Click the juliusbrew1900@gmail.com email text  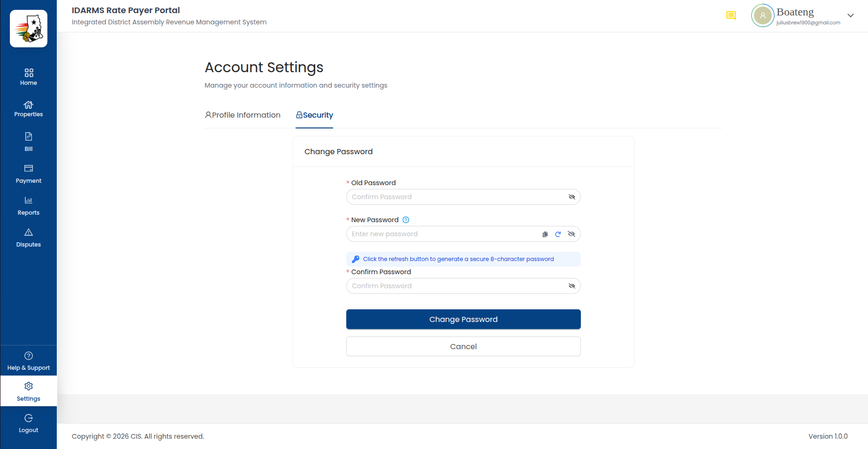[808, 22]
